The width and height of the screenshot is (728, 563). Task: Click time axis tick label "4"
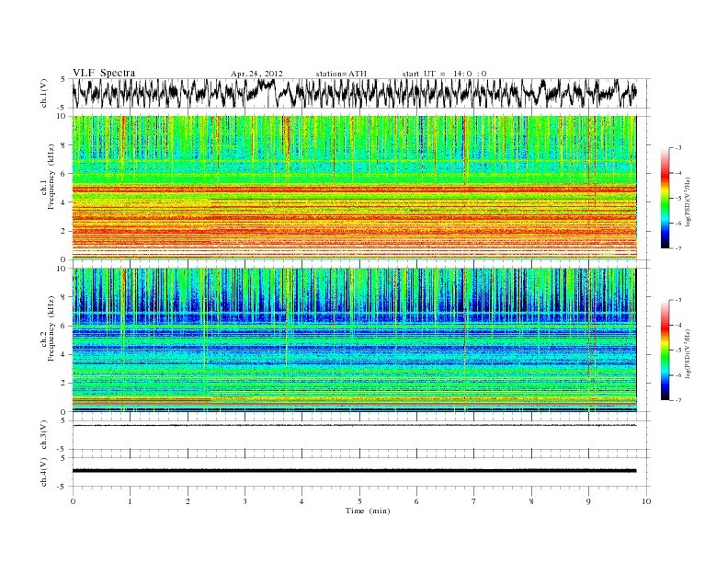click(x=302, y=501)
